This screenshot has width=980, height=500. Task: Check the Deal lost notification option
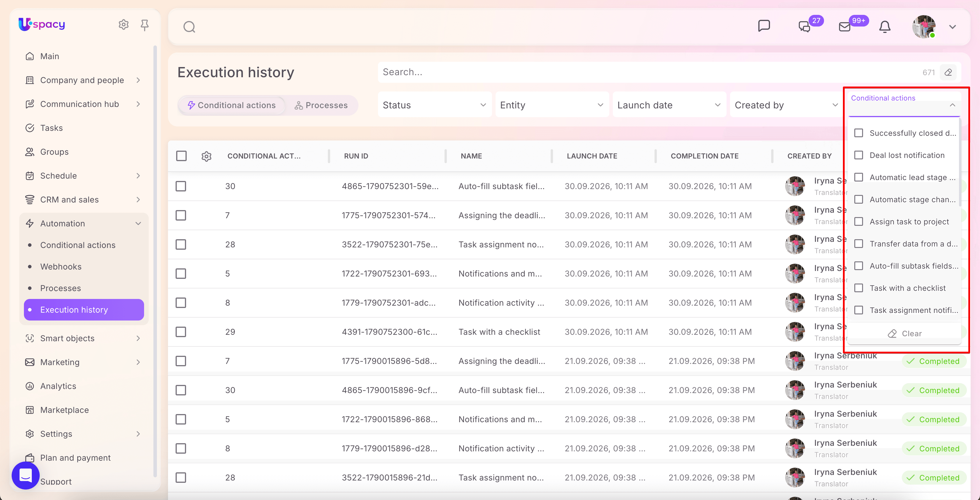pos(859,155)
